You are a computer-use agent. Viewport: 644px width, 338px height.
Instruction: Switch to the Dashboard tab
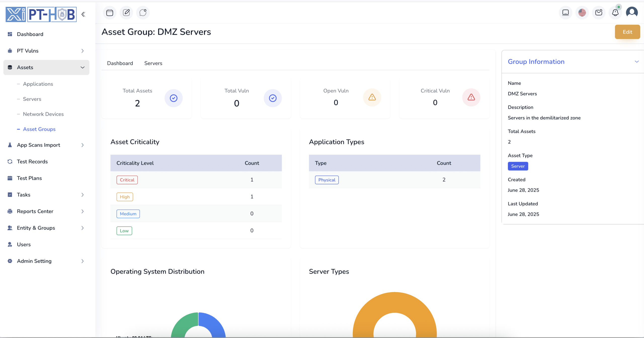point(120,63)
